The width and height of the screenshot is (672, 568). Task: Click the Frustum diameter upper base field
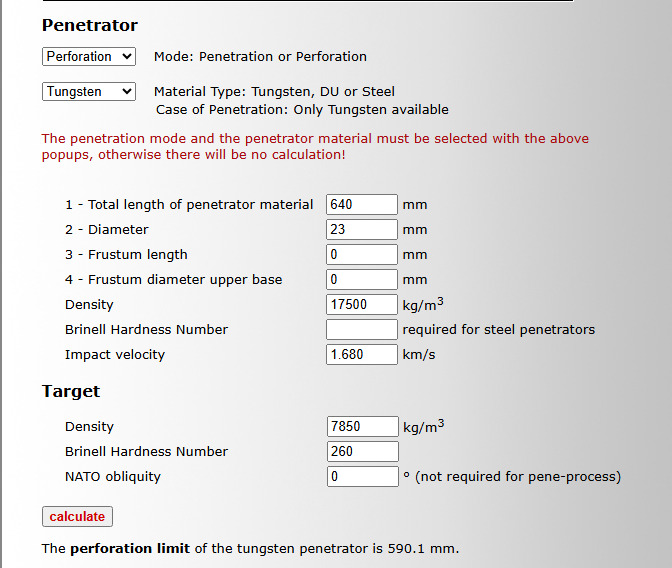pyautogui.click(x=362, y=280)
